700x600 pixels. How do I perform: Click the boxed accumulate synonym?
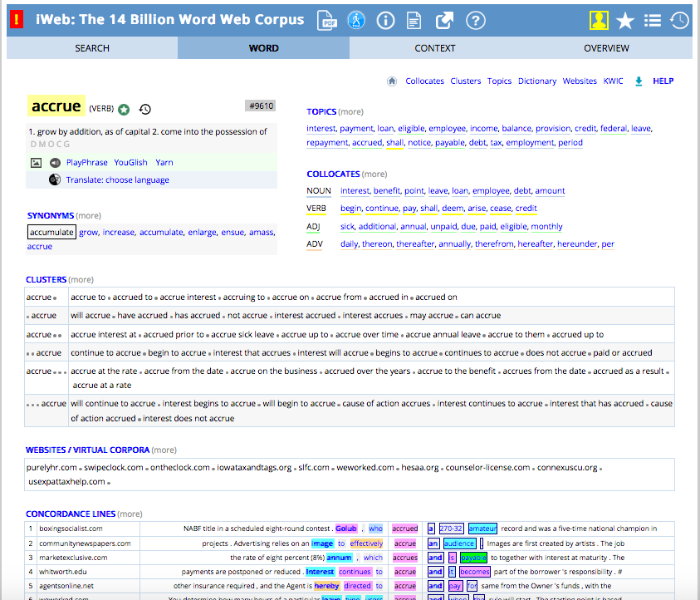point(51,232)
